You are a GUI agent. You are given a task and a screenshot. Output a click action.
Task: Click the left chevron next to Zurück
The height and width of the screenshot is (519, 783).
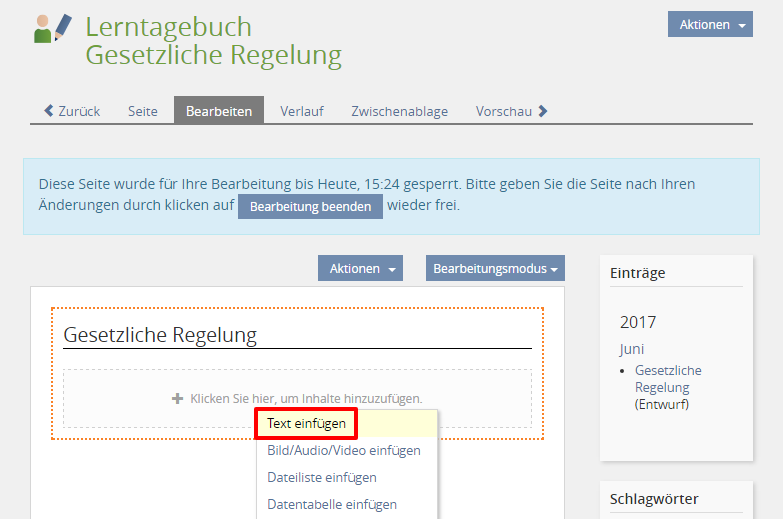click(x=49, y=111)
